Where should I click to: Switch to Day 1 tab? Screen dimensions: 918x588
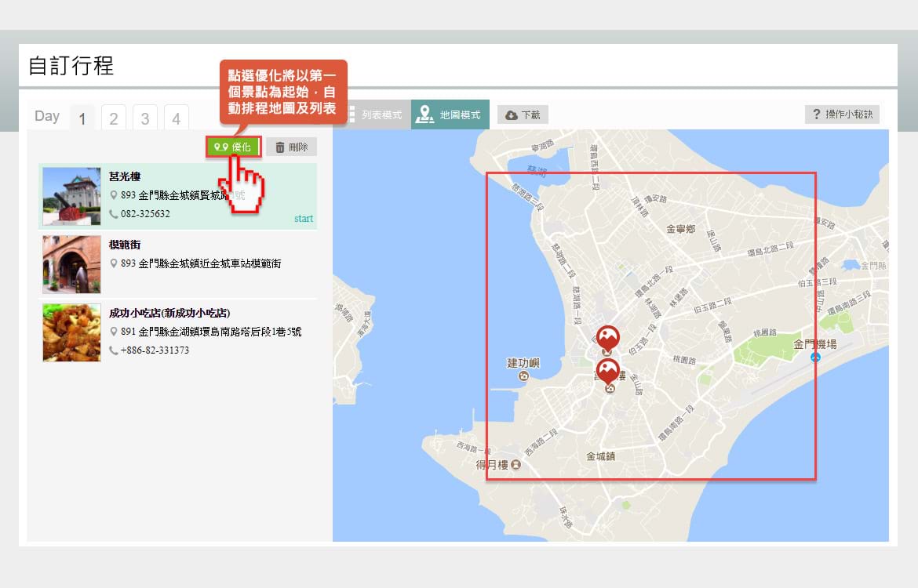pos(82,118)
